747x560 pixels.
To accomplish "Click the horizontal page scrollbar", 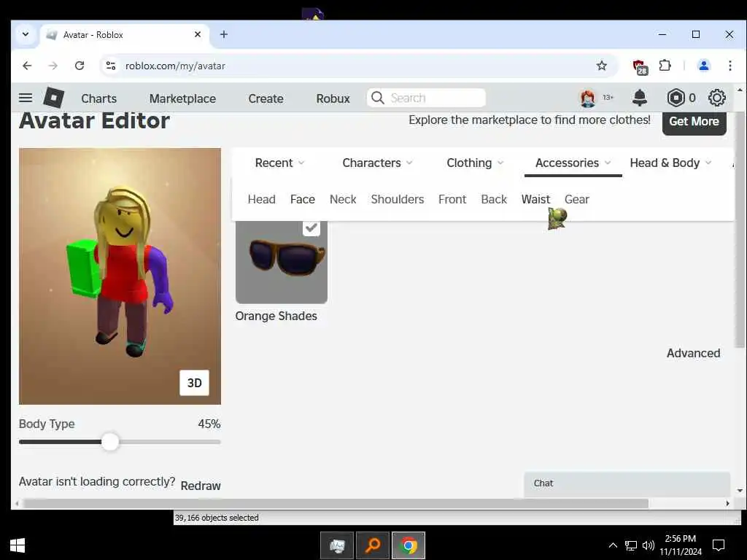I will click(x=336, y=503).
